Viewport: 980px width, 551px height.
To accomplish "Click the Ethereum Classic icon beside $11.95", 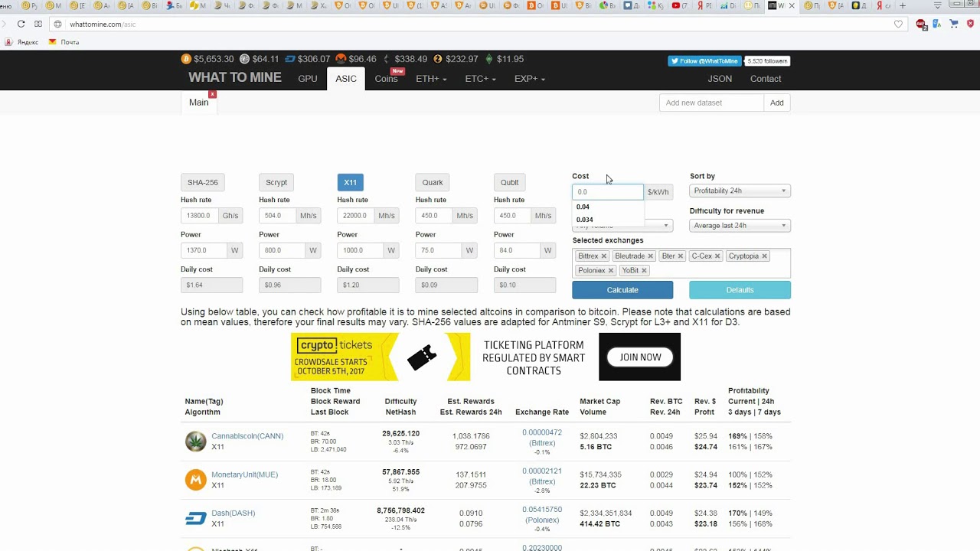I will (x=488, y=59).
